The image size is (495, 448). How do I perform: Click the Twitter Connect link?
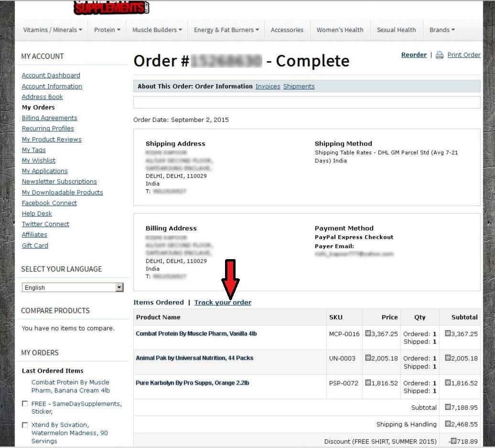pyautogui.click(x=45, y=224)
